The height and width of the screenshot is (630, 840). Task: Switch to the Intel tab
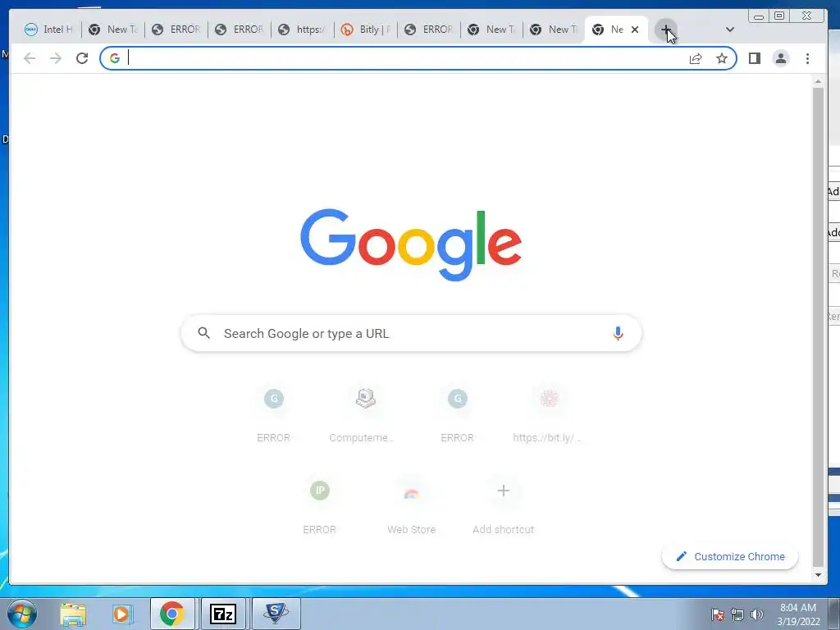[48, 30]
